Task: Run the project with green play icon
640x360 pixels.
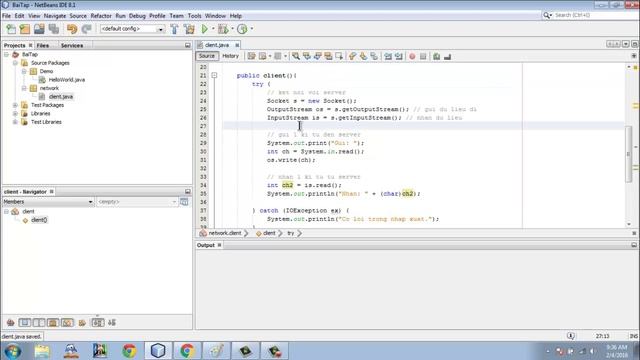Action: [204, 29]
